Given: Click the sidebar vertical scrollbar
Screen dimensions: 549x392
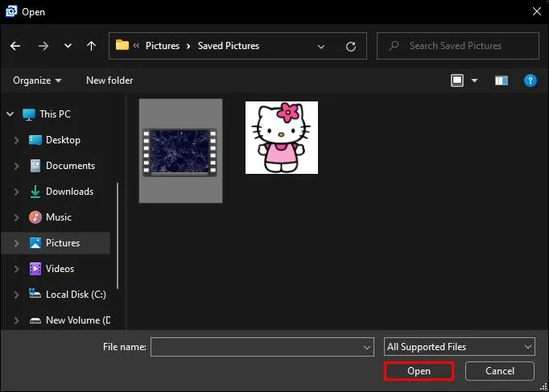Looking at the screenshot, I should pos(118,236).
